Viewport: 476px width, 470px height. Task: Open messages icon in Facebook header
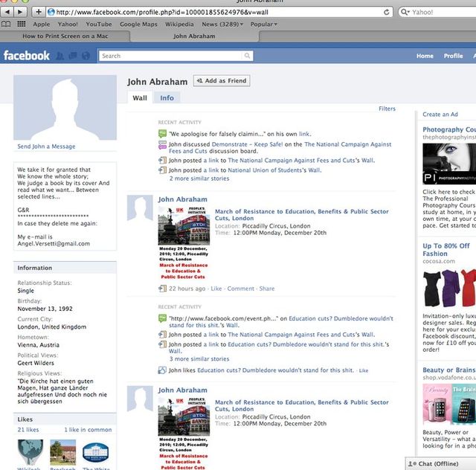pyautogui.click(x=74, y=56)
